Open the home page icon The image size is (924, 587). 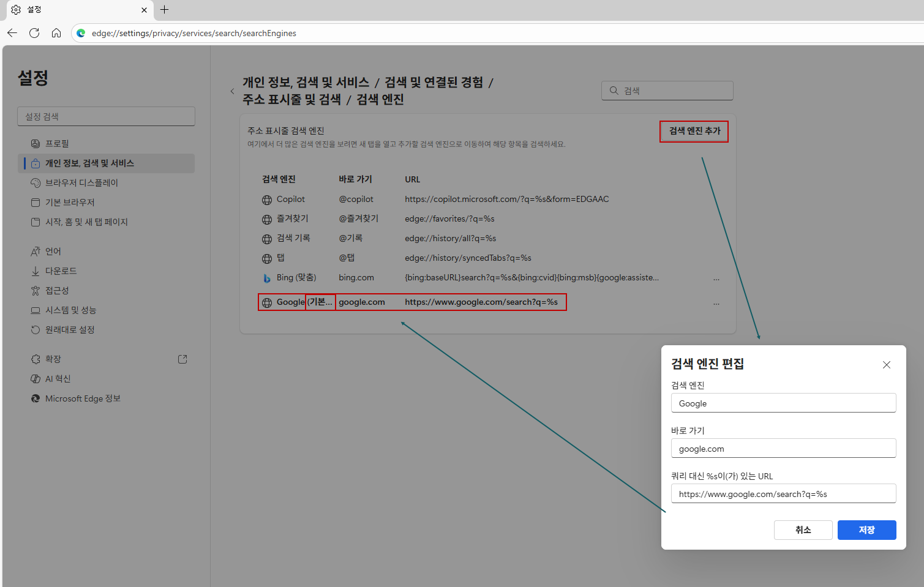click(x=56, y=33)
